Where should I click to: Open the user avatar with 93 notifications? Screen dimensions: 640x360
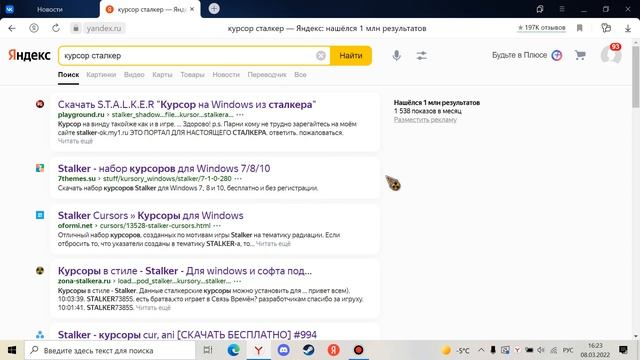click(611, 55)
